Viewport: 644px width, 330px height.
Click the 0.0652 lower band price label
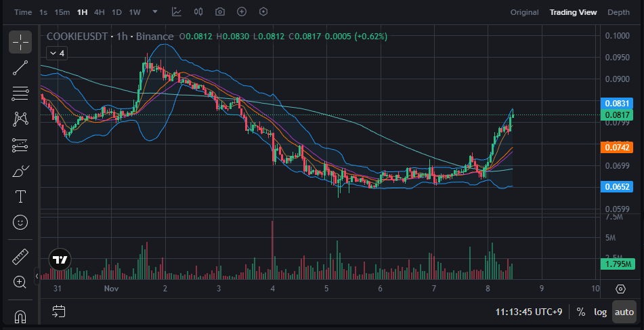(616, 186)
